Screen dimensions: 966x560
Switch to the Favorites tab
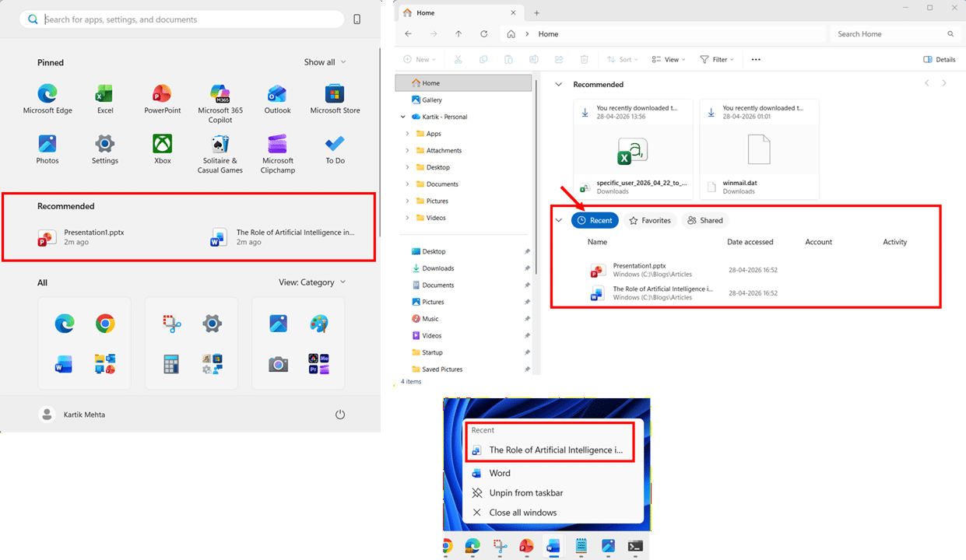[x=649, y=221]
